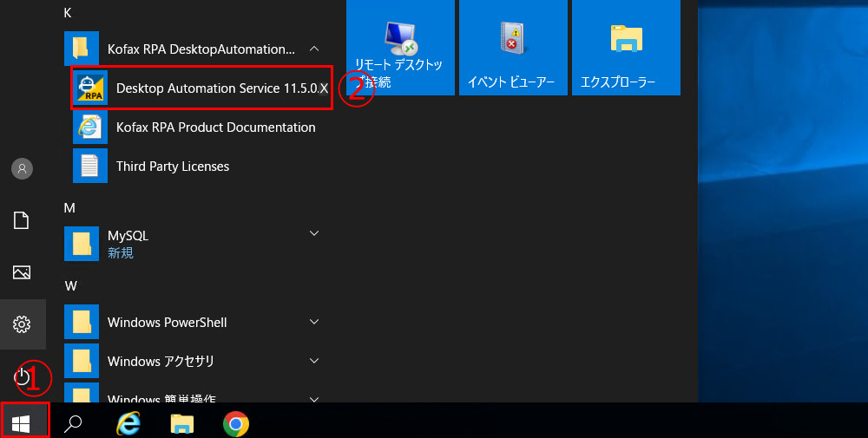Click the Kofax RPA Product Documentation icon

point(89,127)
